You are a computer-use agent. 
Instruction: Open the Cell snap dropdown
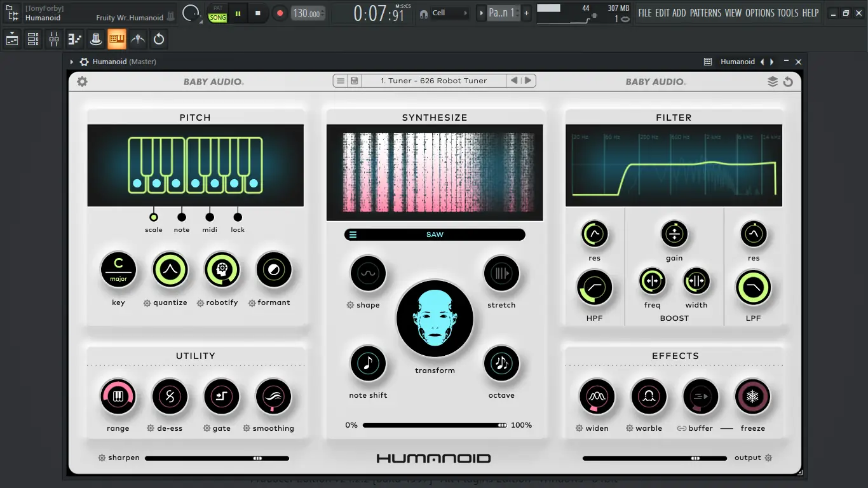(450, 13)
